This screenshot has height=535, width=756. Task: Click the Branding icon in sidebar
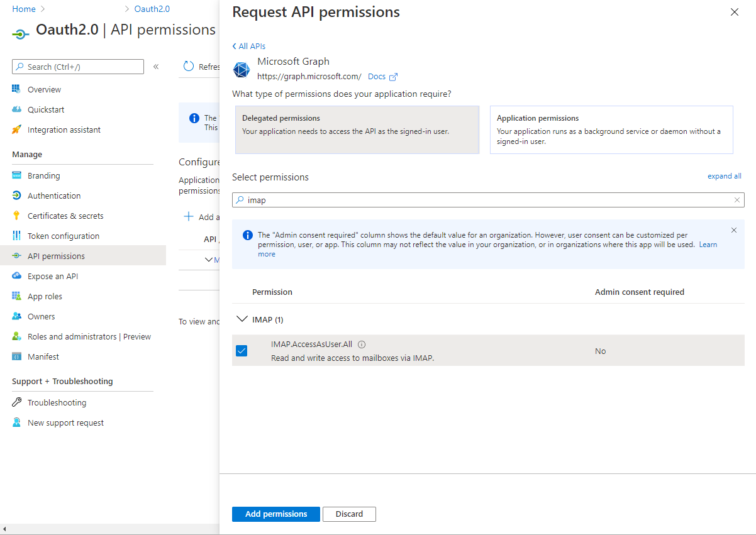(16, 175)
